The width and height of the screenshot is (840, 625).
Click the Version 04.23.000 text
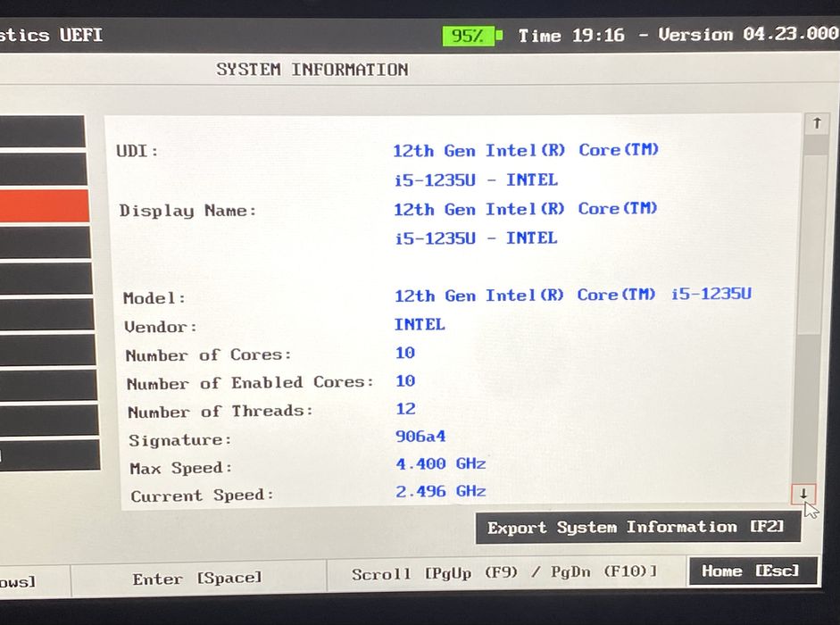coord(748,34)
